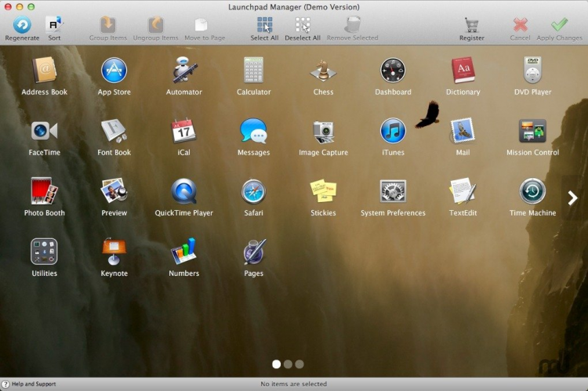Select the App Store icon
Viewport: 588px width, 391px height.
(114, 70)
